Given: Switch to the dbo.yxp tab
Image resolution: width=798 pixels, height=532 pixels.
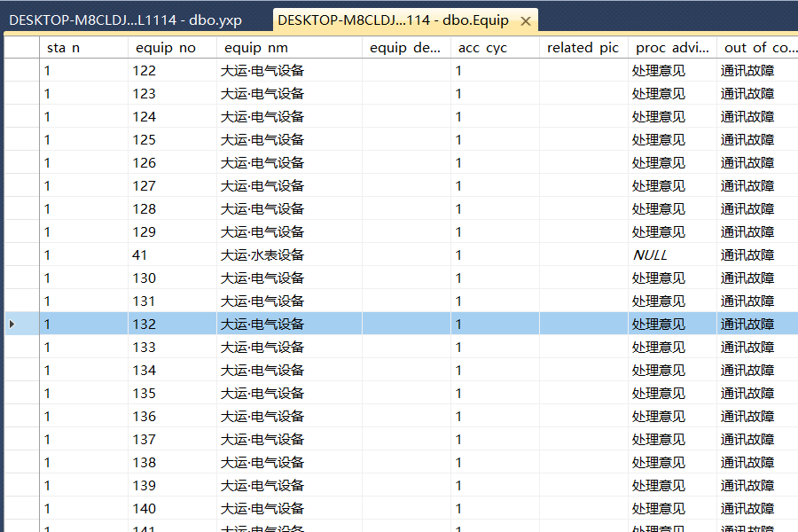Looking at the screenshot, I should click(x=125, y=20).
